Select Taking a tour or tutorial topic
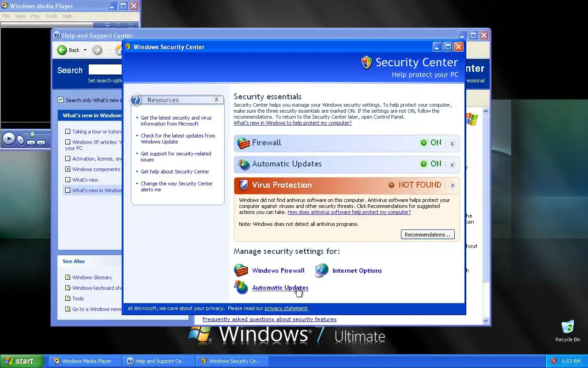 coord(97,132)
